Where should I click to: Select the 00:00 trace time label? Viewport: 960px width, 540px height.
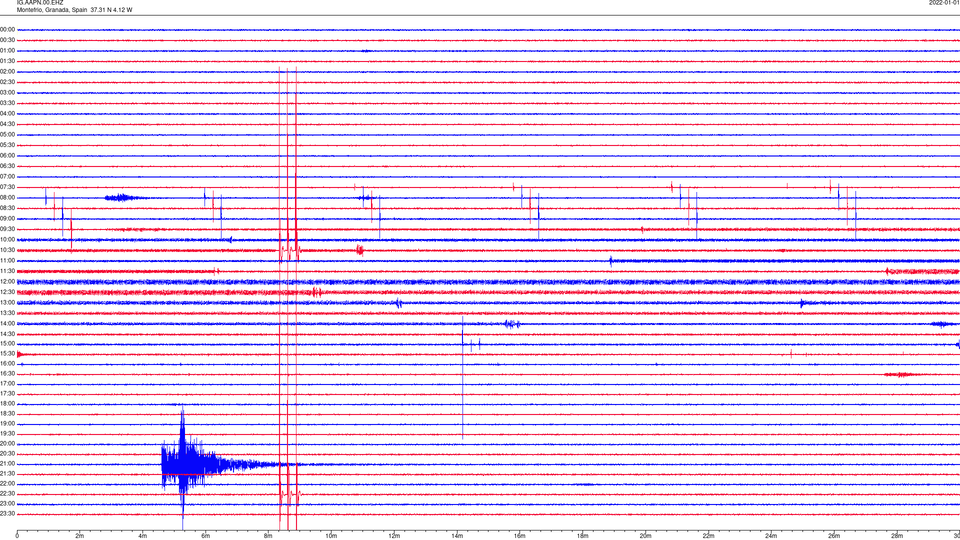pyautogui.click(x=8, y=29)
